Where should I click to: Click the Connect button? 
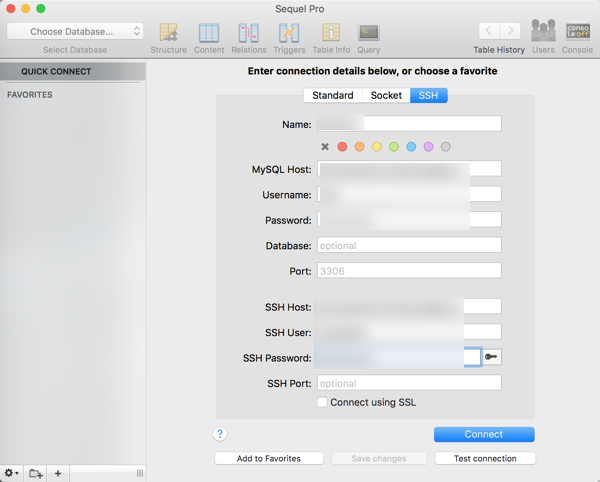coord(484,434)
